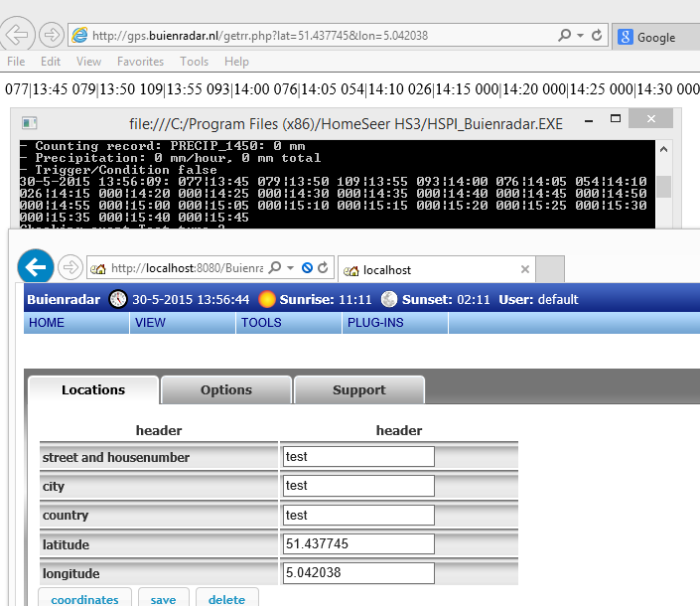Open the localhost address bar dropdown arrow
The height and width of the screenshot is (606, 700).
[291, 268]
